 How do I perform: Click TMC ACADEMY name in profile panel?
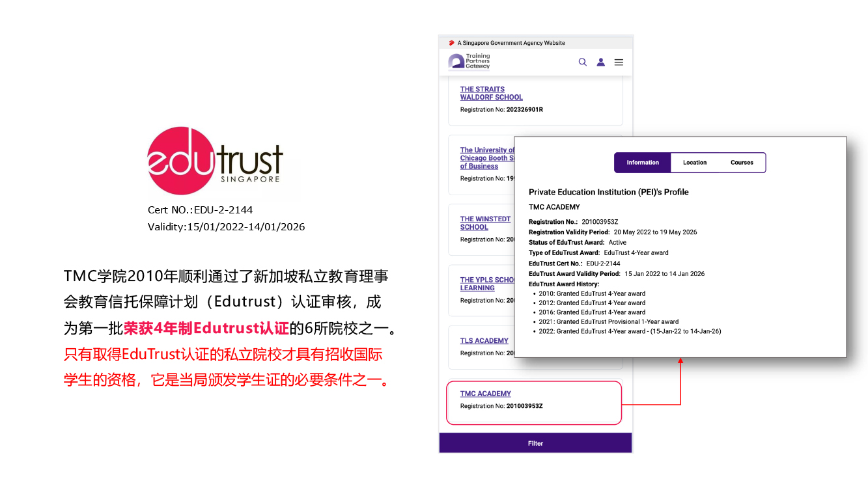coord(554,207)
